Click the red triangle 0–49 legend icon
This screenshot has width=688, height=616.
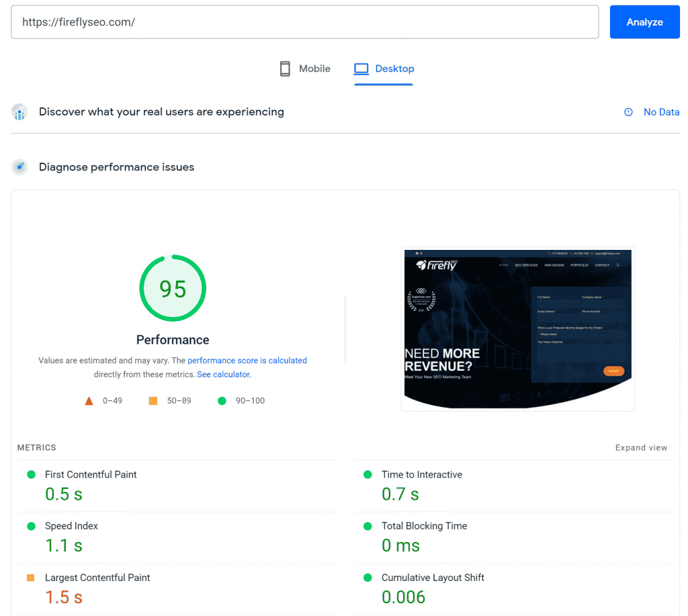coord(89,400)
